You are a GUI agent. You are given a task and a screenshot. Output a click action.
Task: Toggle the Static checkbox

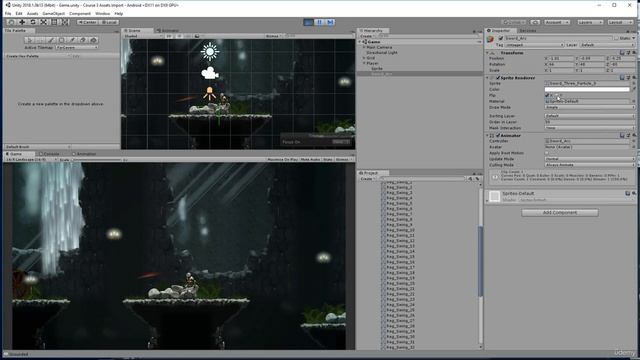[616, 38]
